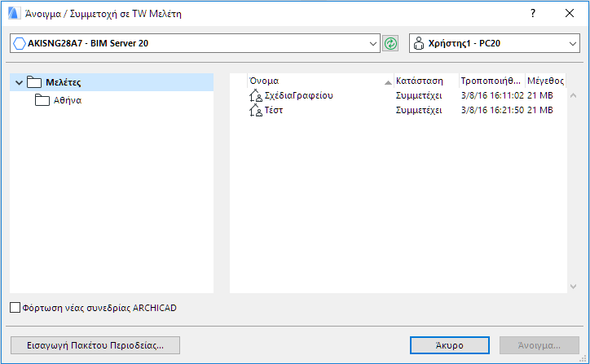Select the Τέστ project row
Viewport: 590px width, 364px height.
pyautogui.click(x=398, y=110)
